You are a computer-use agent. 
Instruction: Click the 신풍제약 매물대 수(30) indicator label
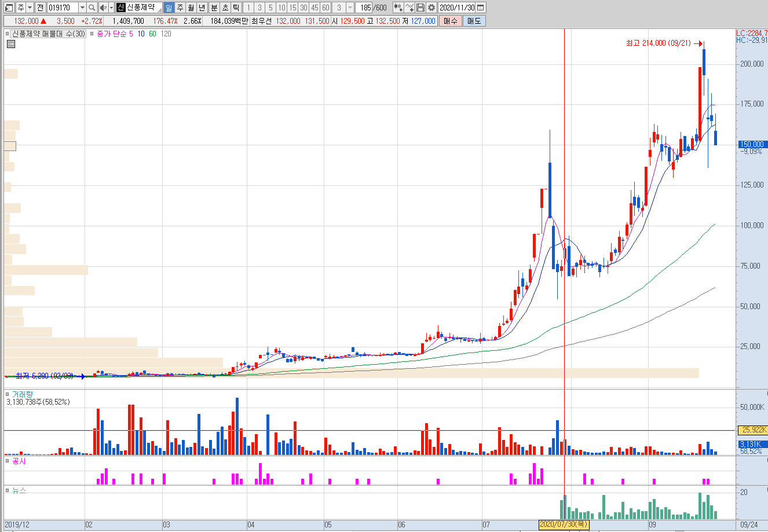[x=49, y=34]
